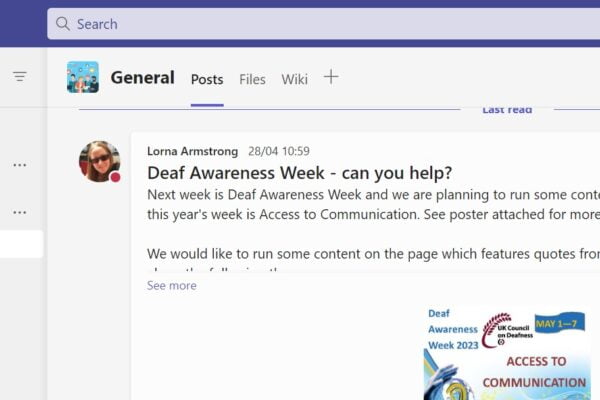Go to the Wiki tab
The image size is (600, 400).
tap(294, 79)
